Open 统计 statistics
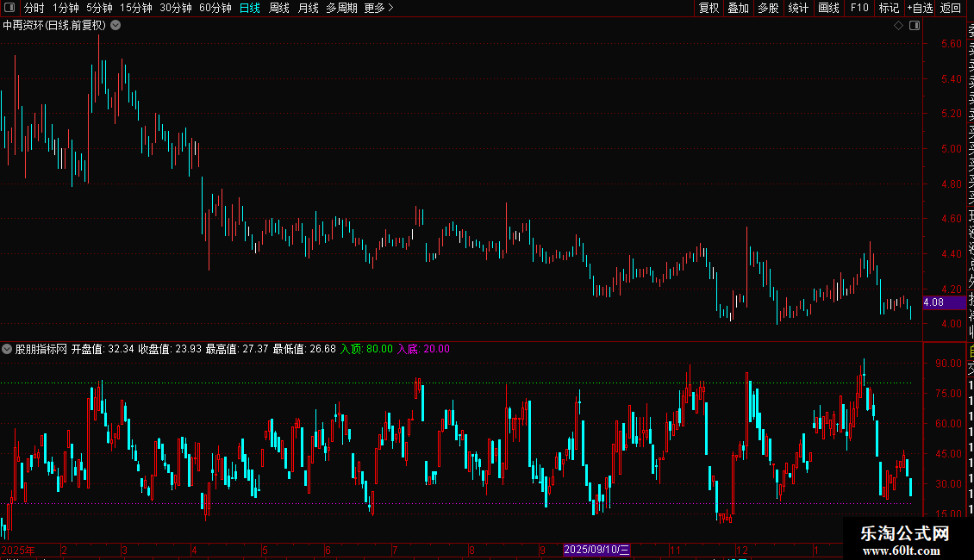Image resolution: width=974 pixels, height=560 pixels. click(797, 8)
